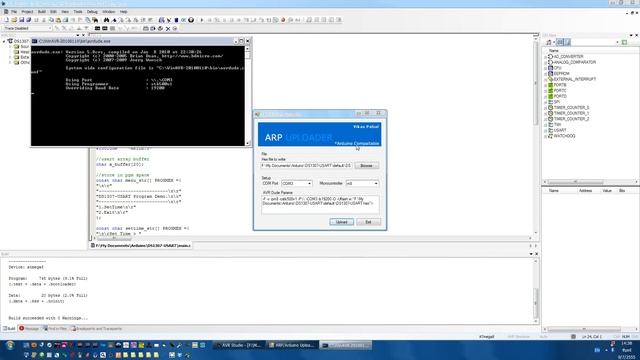Click the Save All toolbar icon
Viewport: 640px width, 360px height.
coord(29,20)
